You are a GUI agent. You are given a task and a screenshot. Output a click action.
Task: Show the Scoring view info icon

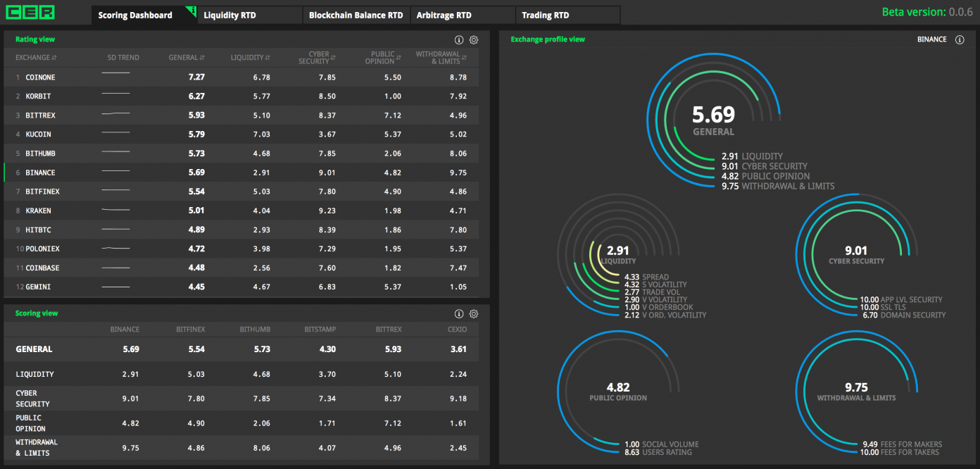[459, 314]
